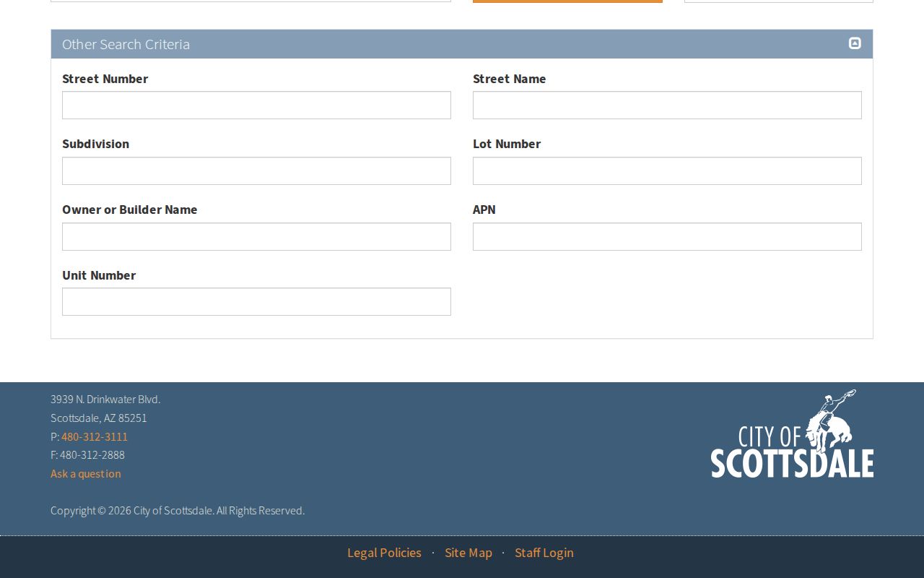The width and height of the screenshot is (924, 578).
Task: Click the Unit Number text box
Action: pyautogui.click(x=256, y=302)
